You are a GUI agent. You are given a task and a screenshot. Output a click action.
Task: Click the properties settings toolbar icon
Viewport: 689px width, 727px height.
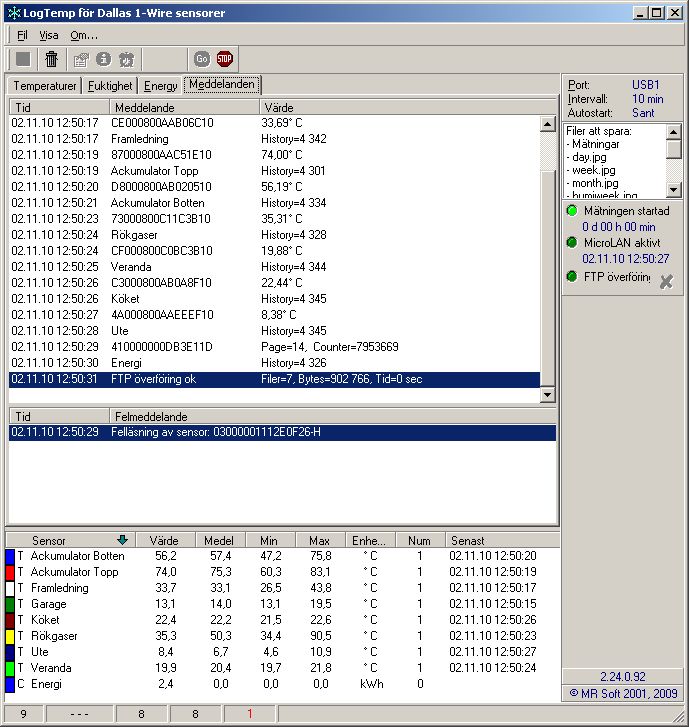[81, 59]
